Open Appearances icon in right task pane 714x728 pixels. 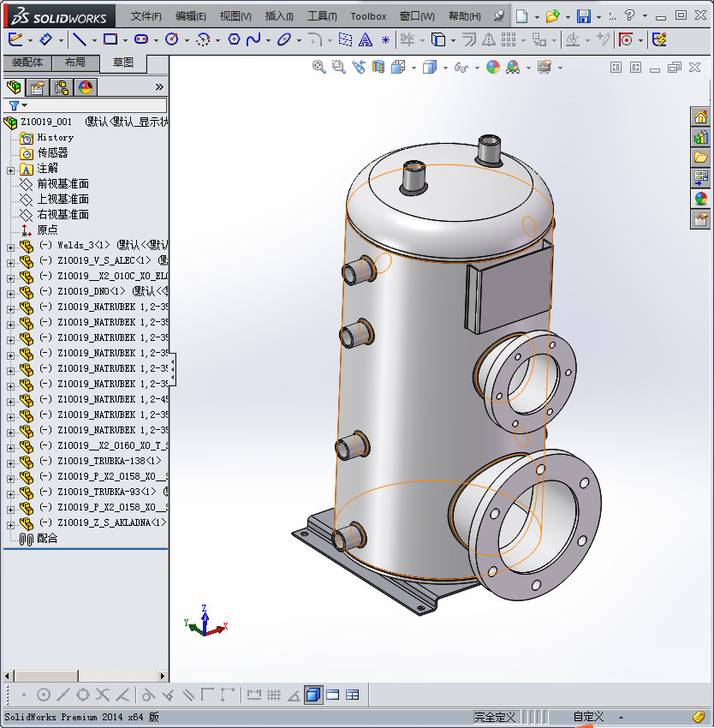click(700, 199)
